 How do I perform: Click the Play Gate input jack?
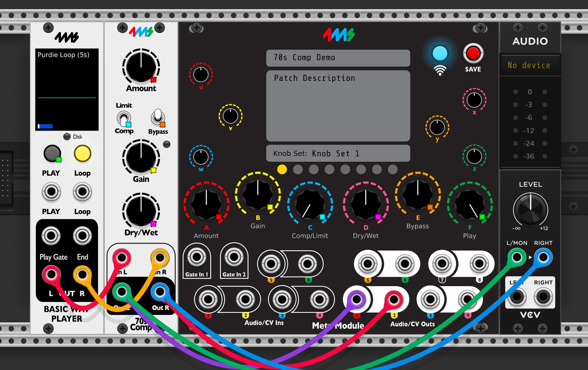[51, 236]
